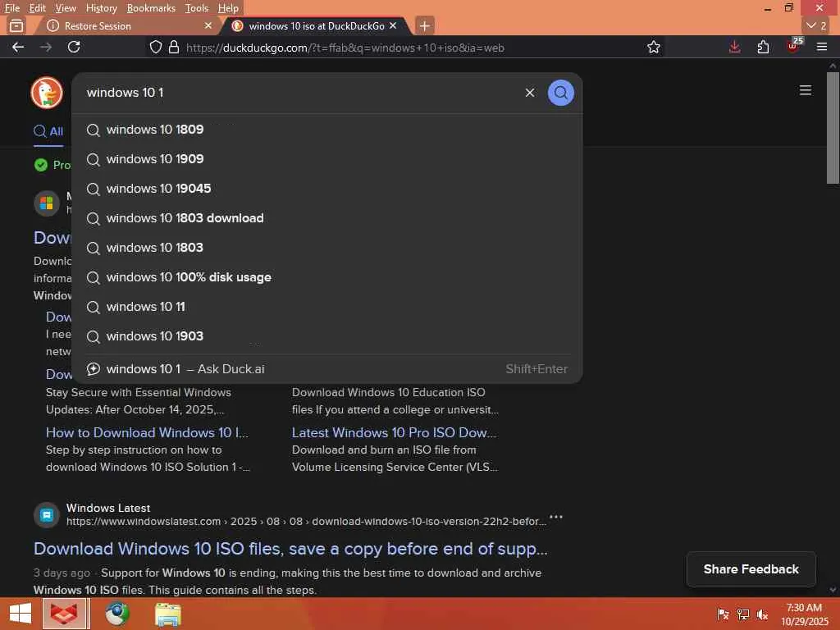
Task: Expand the list all tabs chevron
Action: point(816,25)
